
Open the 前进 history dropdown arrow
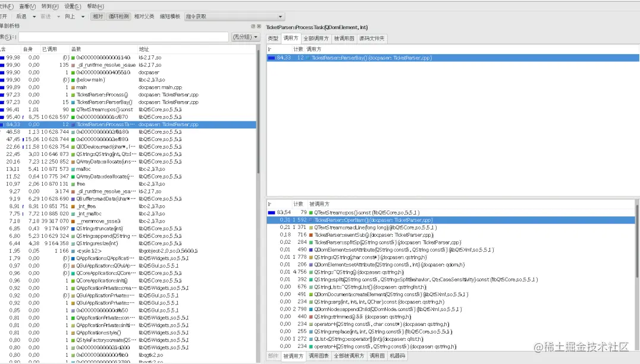click(x=58, y=17)
